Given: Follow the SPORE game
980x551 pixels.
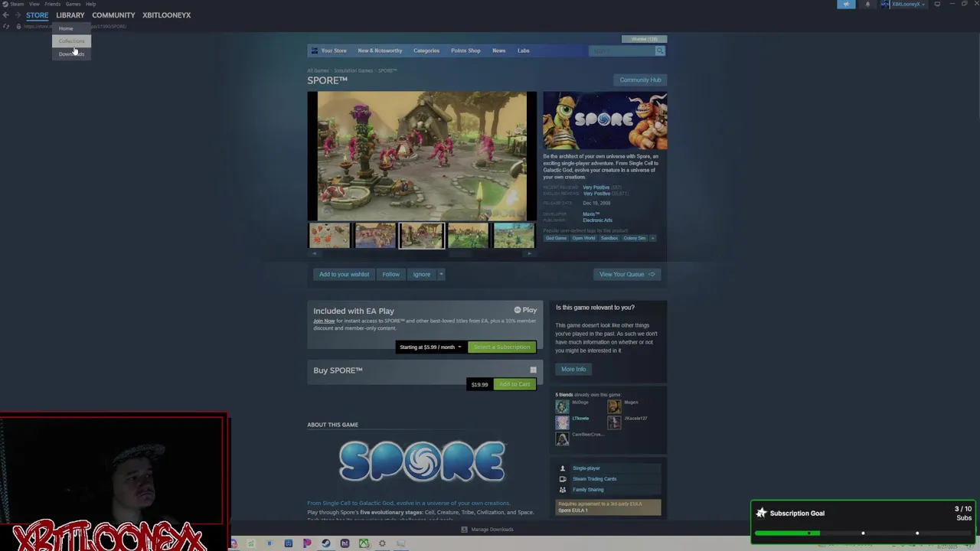Looking at the screenshot, I should pos(391,274).
